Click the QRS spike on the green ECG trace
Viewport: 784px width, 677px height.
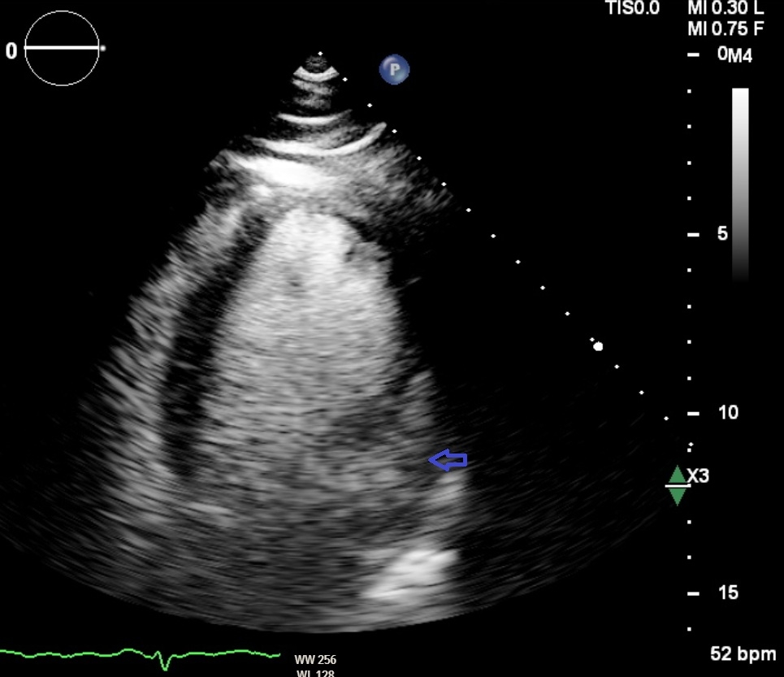167,661
